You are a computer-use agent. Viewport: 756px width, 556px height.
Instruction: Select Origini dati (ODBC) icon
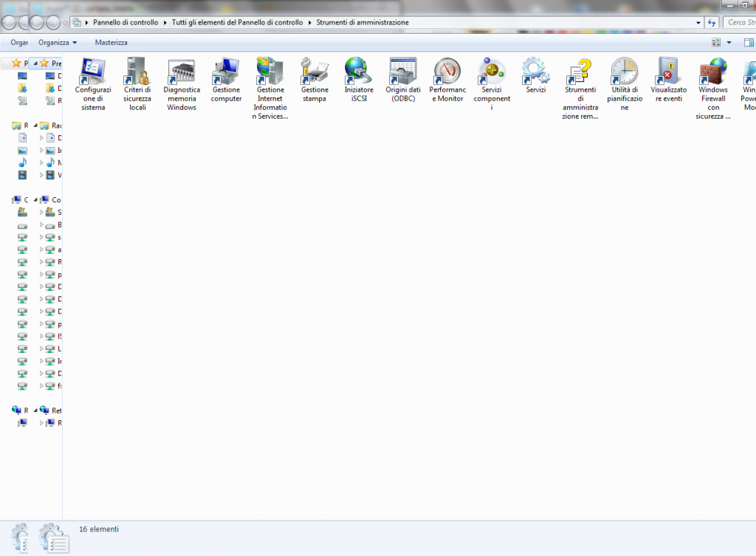pos(404,80)
